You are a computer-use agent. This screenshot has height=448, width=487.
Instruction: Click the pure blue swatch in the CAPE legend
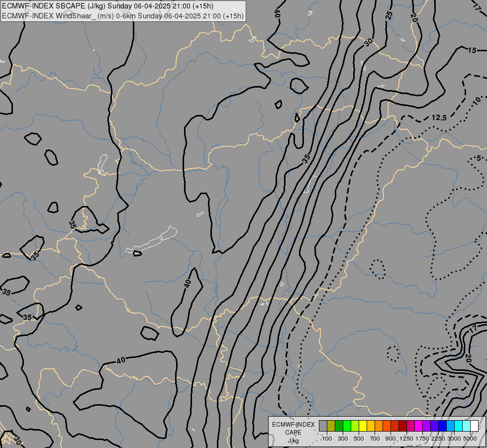click(443, 426)
